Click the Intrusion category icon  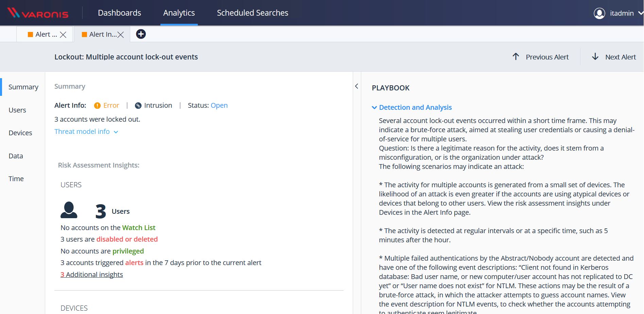(x=138, y=106)
